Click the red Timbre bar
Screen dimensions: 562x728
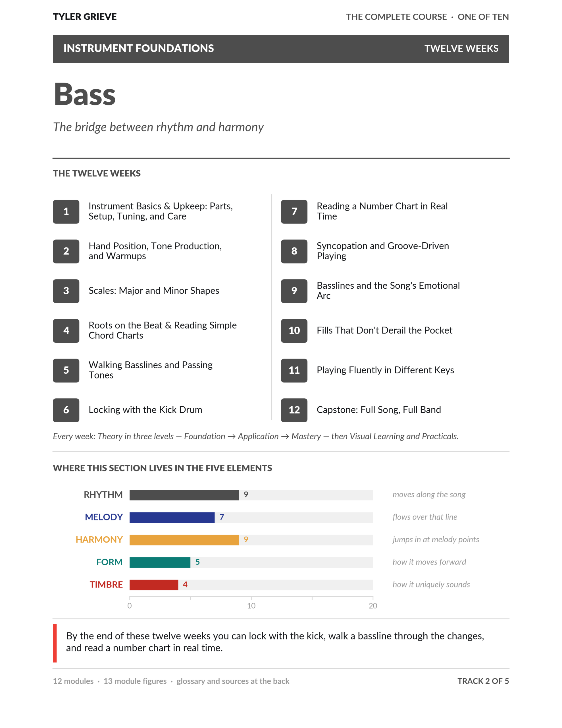[154, 585]
